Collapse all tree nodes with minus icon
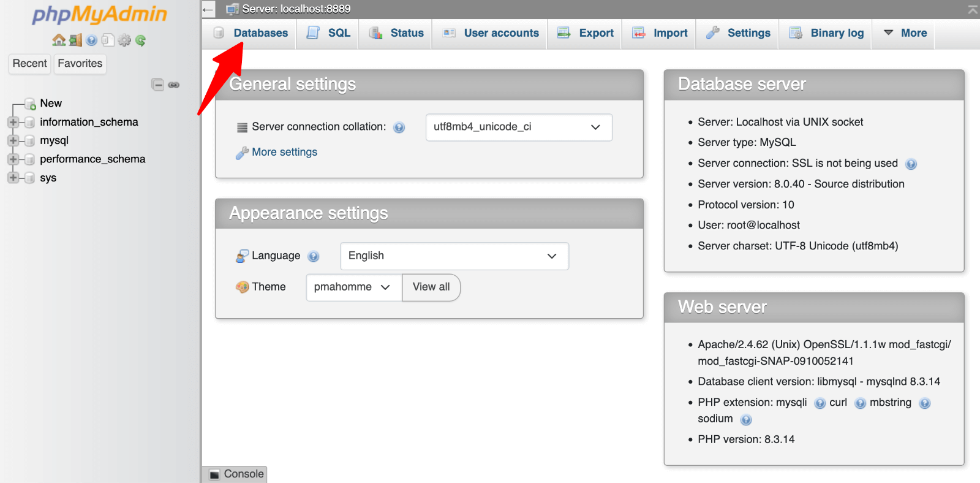 click(158, 85)
